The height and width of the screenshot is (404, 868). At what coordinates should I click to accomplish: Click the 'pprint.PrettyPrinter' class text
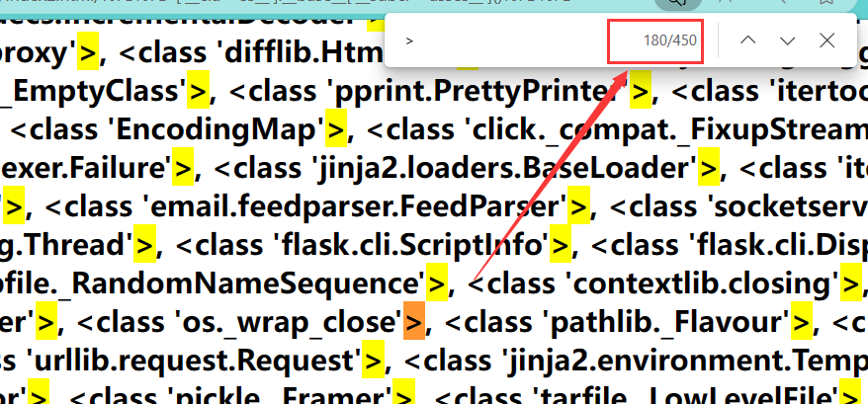pyautogui.click(x=479, y=91)
